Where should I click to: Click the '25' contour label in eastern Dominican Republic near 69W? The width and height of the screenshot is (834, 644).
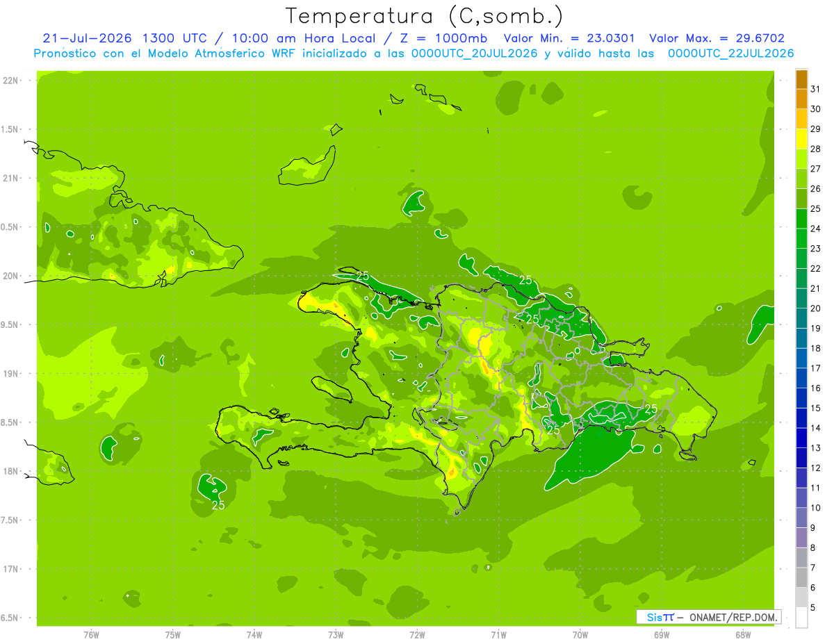tap(651, 408)
